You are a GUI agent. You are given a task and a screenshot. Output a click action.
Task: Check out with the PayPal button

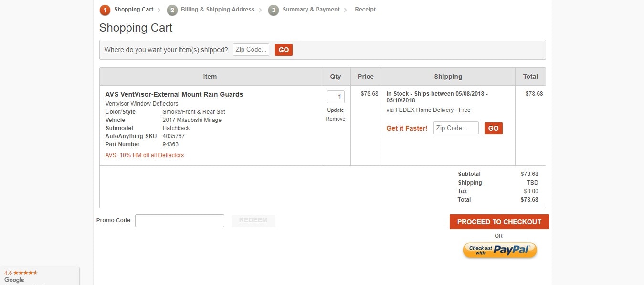(500, 250)
